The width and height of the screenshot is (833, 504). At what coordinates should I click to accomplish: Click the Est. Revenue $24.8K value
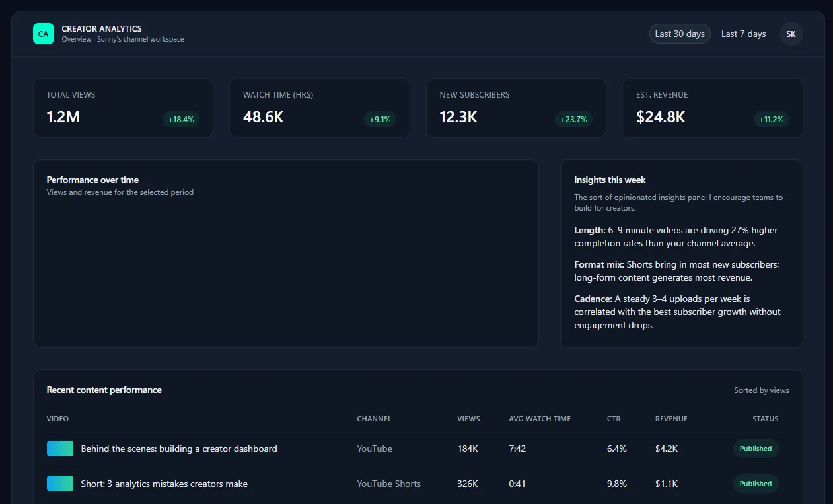[x=661, y=117]
